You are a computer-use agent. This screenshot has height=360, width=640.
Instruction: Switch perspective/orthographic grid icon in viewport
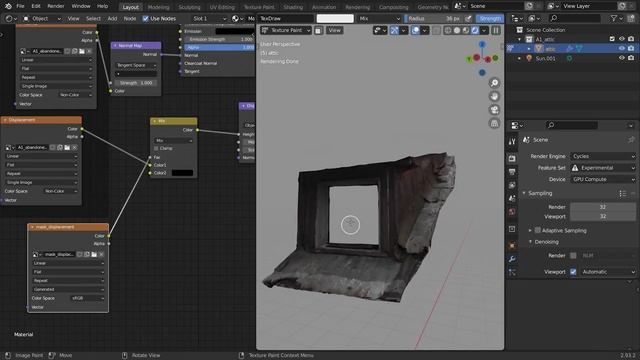pyautogui.click(x=494, y=124)
